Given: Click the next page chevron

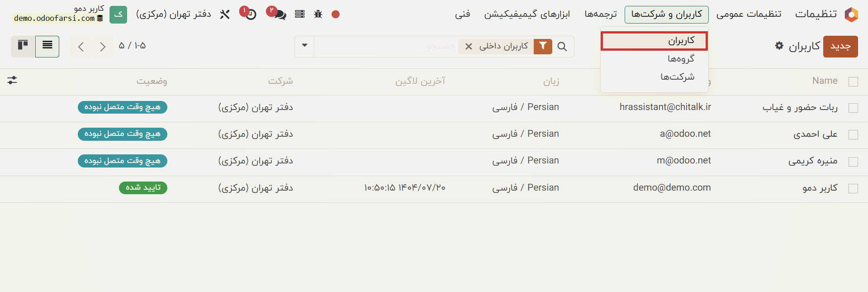Looking at the screenshot, I should 103,46.
